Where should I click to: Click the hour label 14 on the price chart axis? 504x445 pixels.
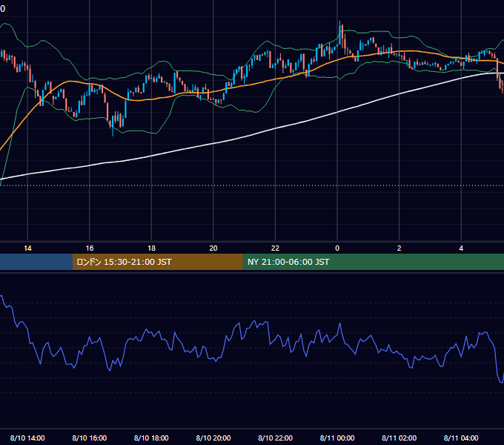click(27, 248)
